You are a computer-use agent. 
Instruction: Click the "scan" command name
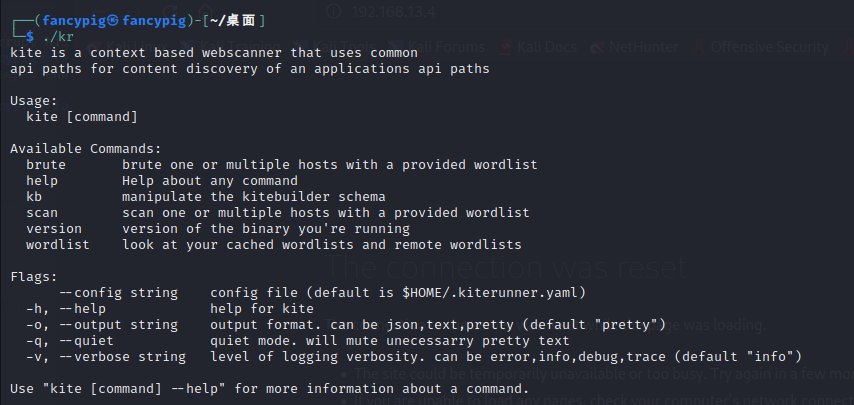tap(42, 212)
